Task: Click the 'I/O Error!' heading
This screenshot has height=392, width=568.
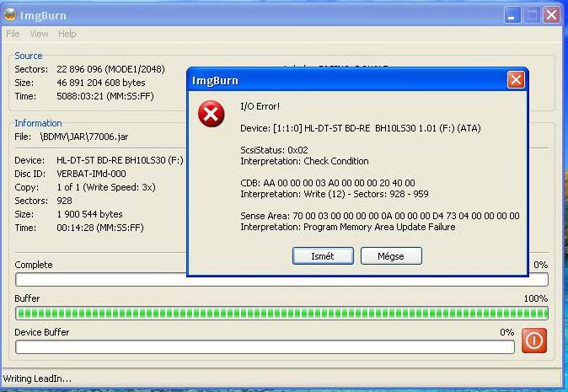Action: click(260, 106)
